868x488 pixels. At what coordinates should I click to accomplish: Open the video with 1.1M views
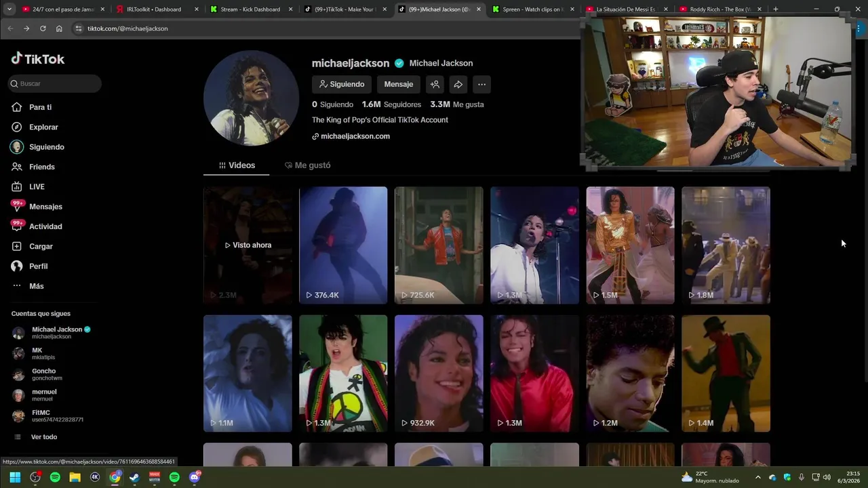248,373
